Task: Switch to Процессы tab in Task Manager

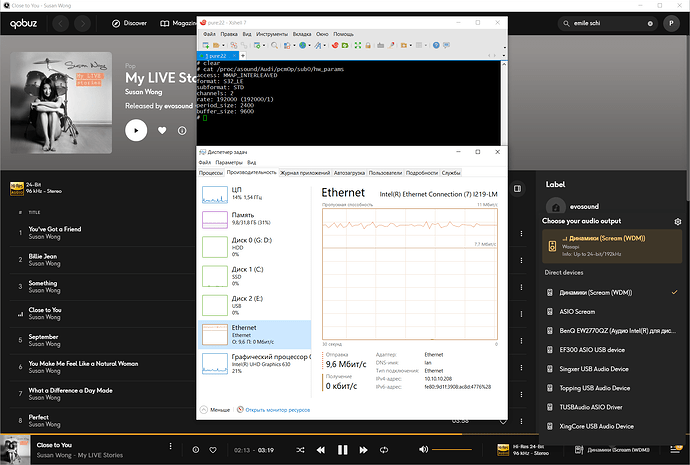Action: [211, 173]
